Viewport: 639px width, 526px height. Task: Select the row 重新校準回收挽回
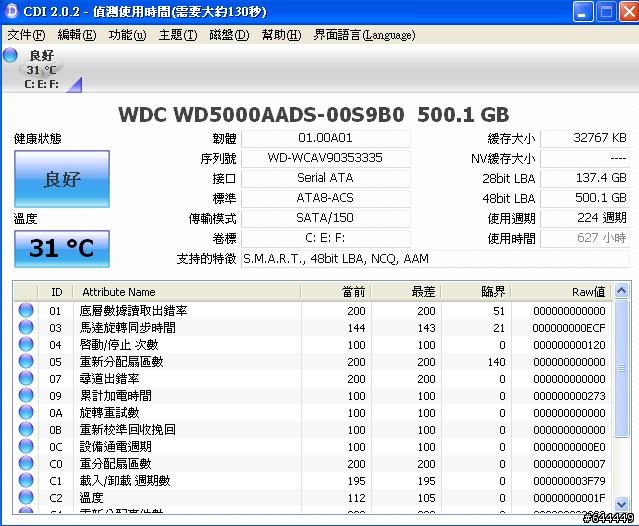(313, 430)
